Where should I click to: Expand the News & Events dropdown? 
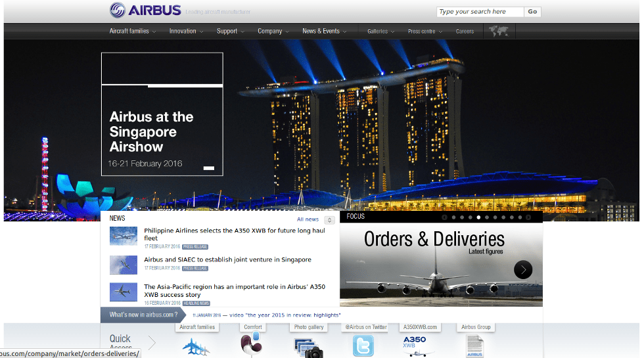pyautogui.click(x=324, y=31)
